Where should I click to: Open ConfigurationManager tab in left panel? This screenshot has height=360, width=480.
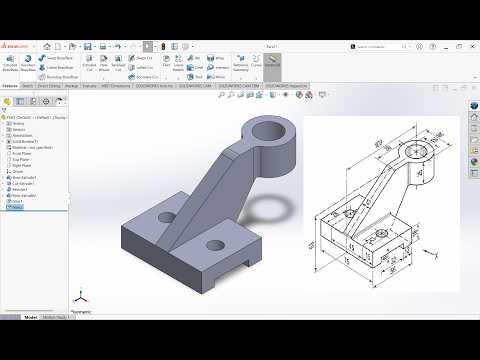point(33,101)
